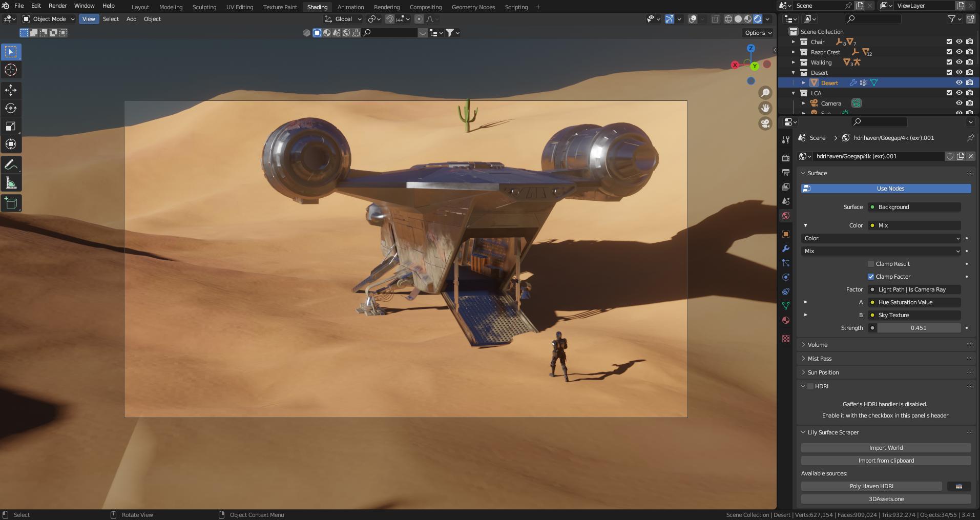Click the Import World button
The image size is (980, 520).
(886, 448)
